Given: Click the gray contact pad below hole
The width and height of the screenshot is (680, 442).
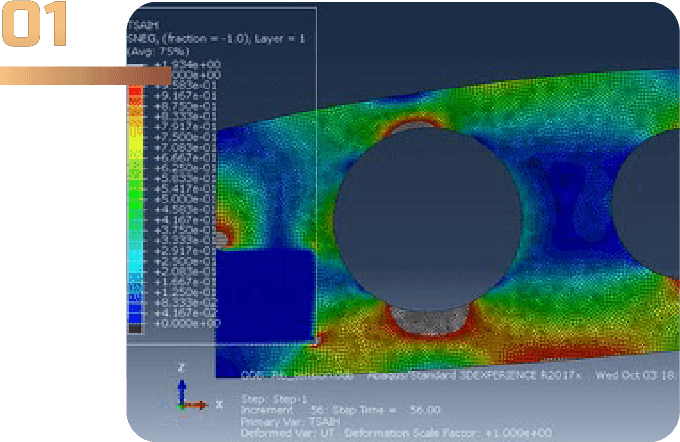Looking at the screenshot, I should (425, 321).
